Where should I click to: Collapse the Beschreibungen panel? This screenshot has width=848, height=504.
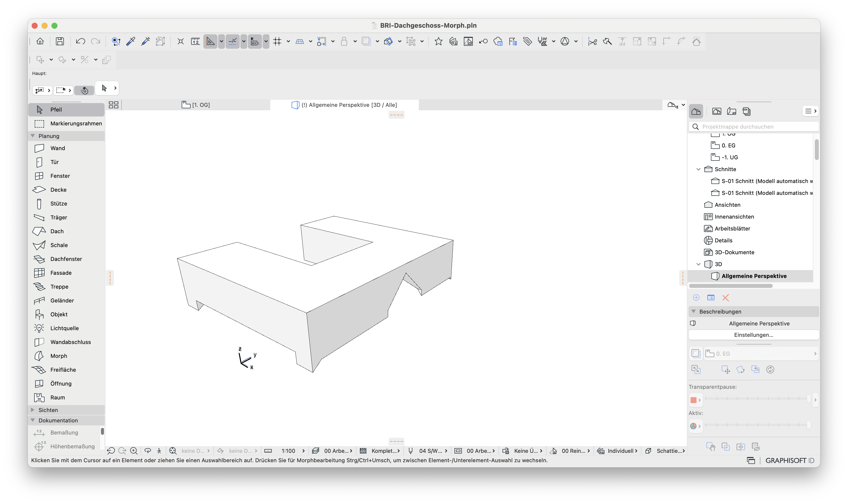point(694,311)
